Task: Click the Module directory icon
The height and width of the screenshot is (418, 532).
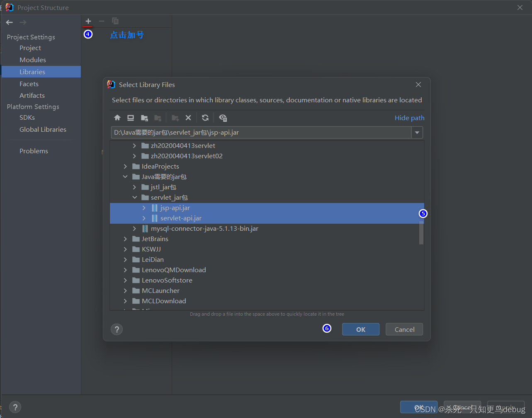Action: (x=158, y=118)
